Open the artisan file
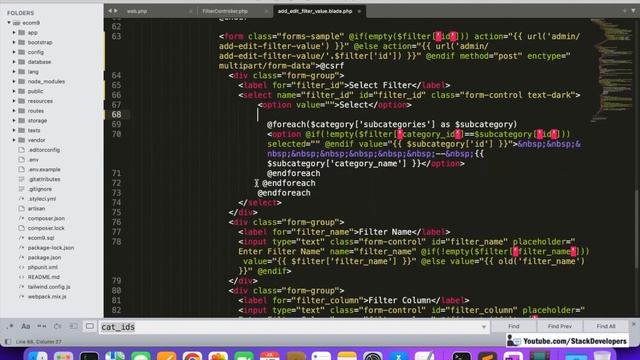The image size is (640, 360). [36, 209]
